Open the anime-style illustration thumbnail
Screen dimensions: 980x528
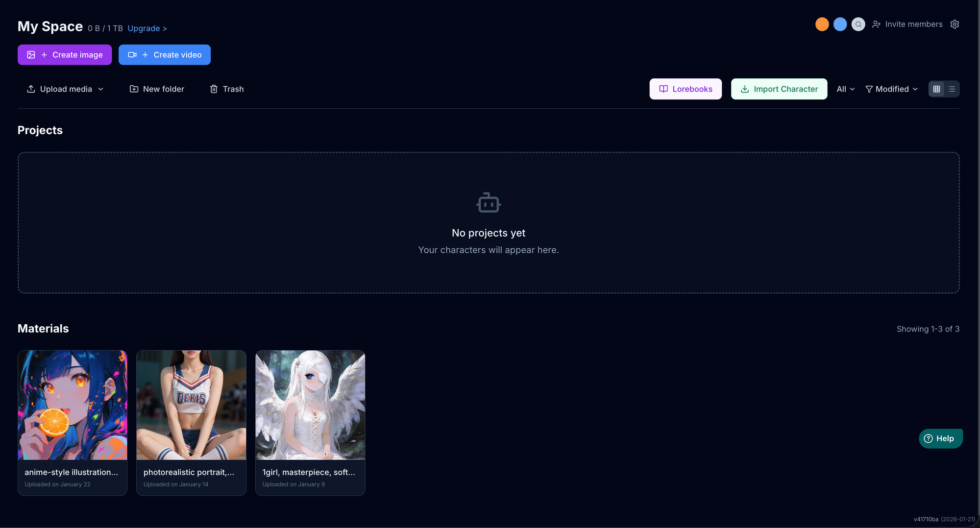pos(73,405)
